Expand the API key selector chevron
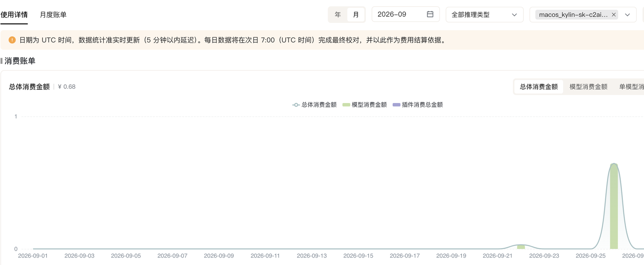 click(x=628, y=15)
